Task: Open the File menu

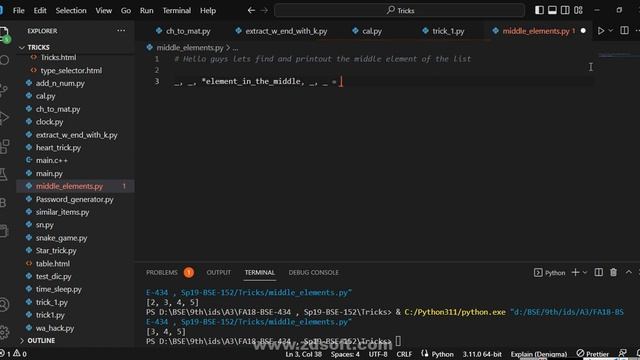Action: tap(19, 11)
